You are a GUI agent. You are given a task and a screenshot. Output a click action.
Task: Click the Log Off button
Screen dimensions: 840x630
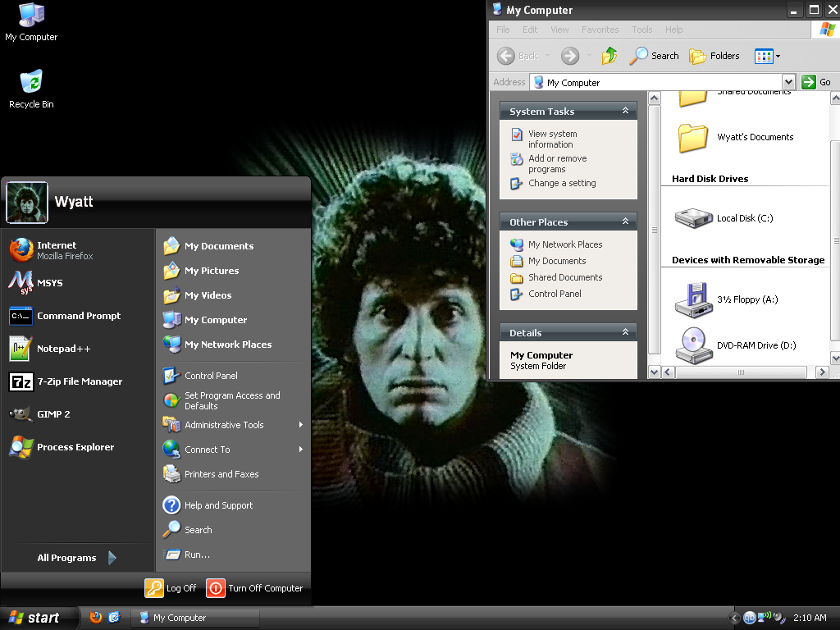(171, 587)
